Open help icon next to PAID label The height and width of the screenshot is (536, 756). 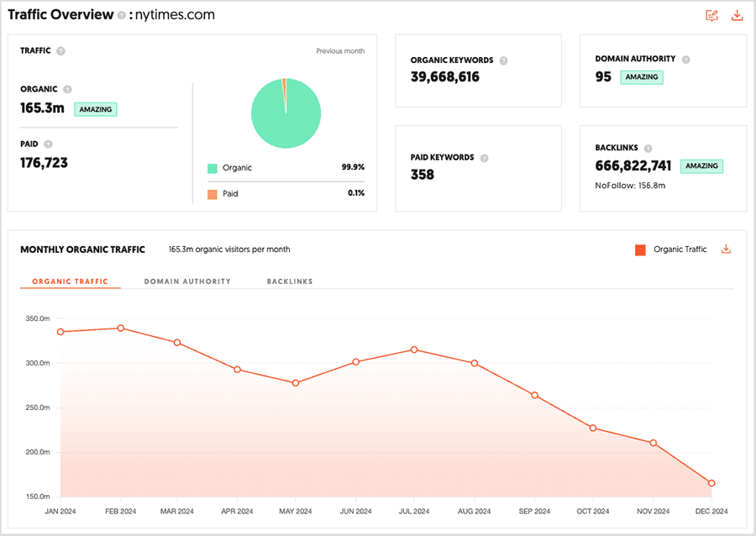point(48,145)
